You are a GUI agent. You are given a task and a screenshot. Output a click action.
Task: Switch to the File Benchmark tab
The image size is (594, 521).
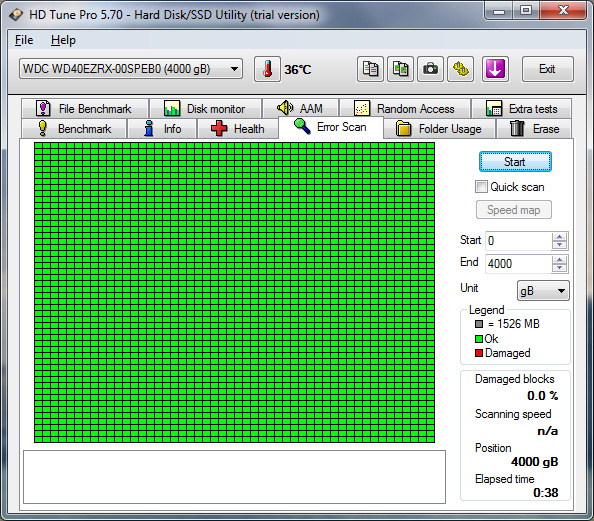pos(85,109)
